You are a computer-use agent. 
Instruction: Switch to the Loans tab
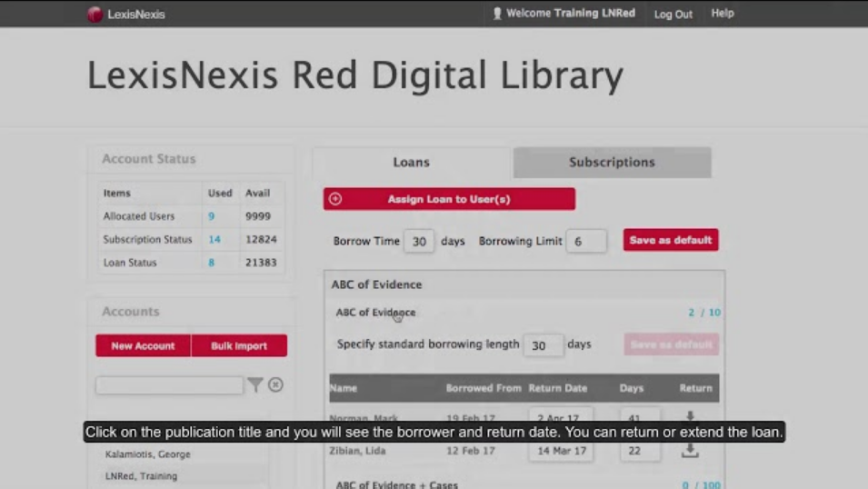(x=412, y=163)
